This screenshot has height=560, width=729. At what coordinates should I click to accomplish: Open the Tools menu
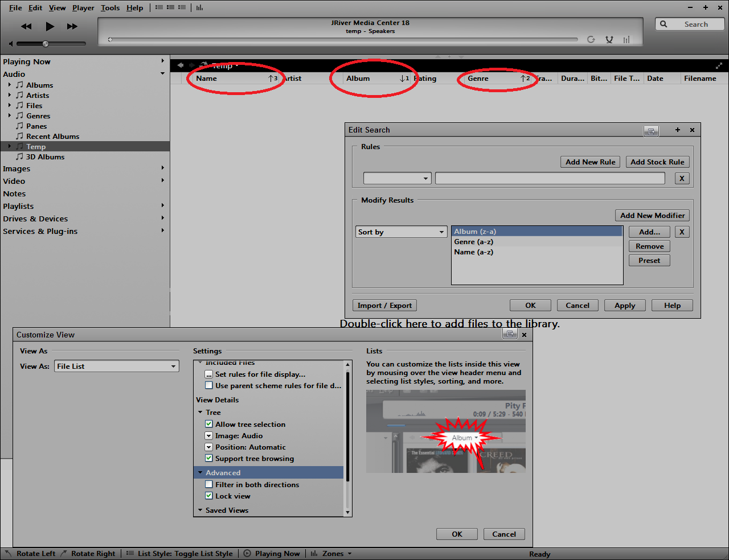pyautogui.click(x=110, y=7)
